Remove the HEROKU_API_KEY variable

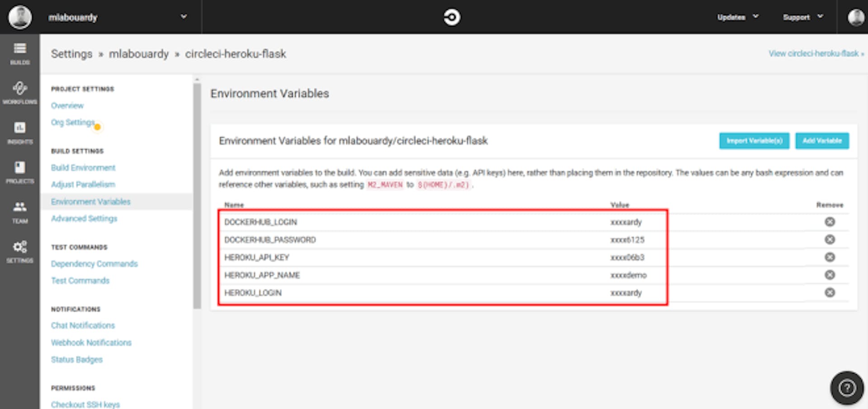[x=830, y=257]
